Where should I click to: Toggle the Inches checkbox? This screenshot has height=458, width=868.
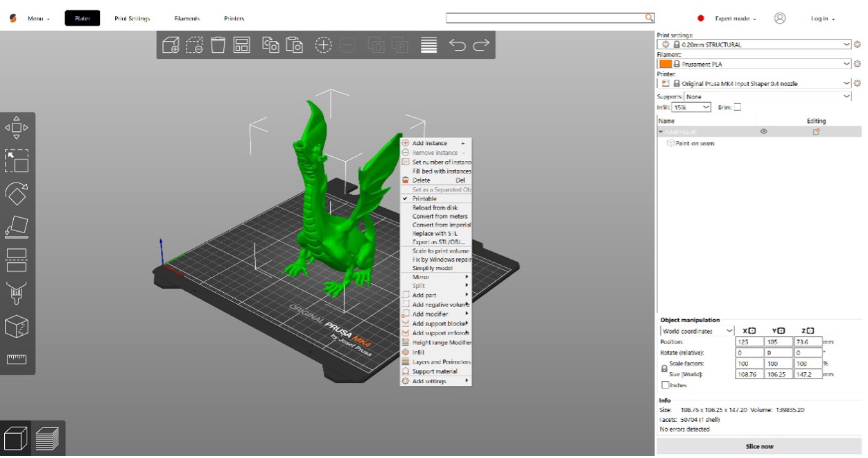point(666,384)
